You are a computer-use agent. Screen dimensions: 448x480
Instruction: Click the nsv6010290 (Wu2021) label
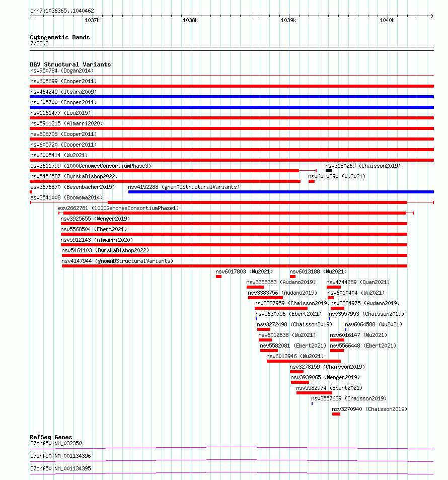point(337,177)
